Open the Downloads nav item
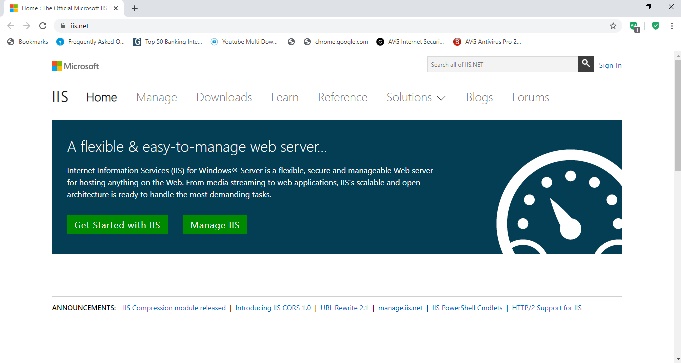Image resolution: width=681 pixels, height=363 pixels. (x=224, y=97)
